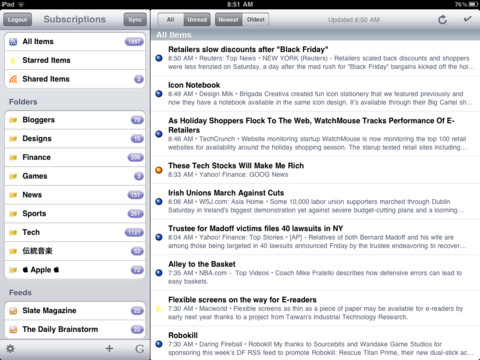This screenshot has height=360, width=480.
Task: Click the Updated 8:50 AM status text
Action: coord(354,20)
